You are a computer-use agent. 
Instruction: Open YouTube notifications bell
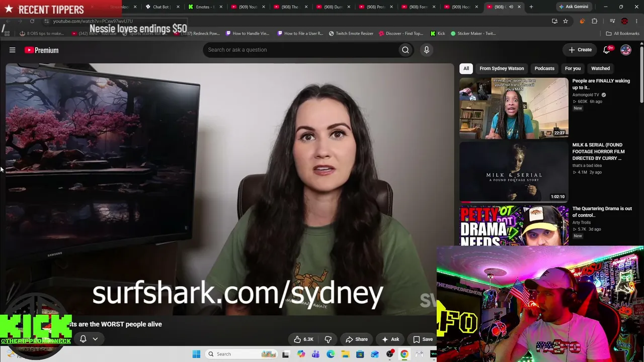[x=607, y=50]
